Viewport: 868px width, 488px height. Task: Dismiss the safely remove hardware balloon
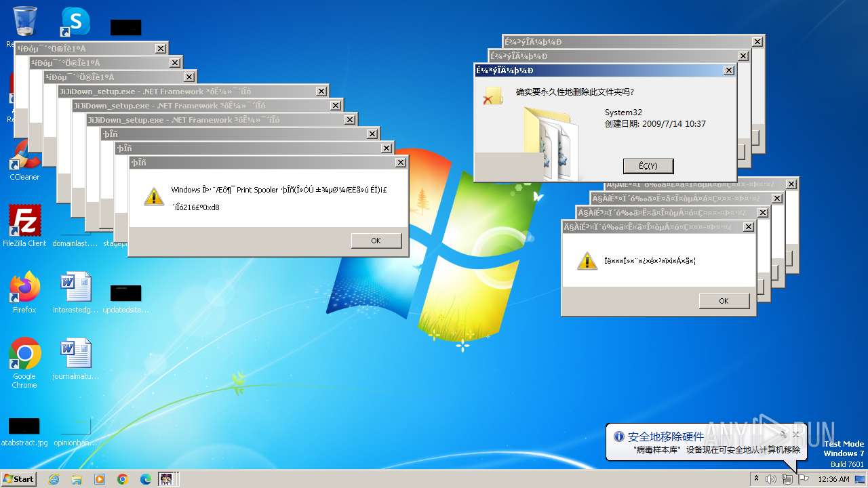click(x=796, y=434)
